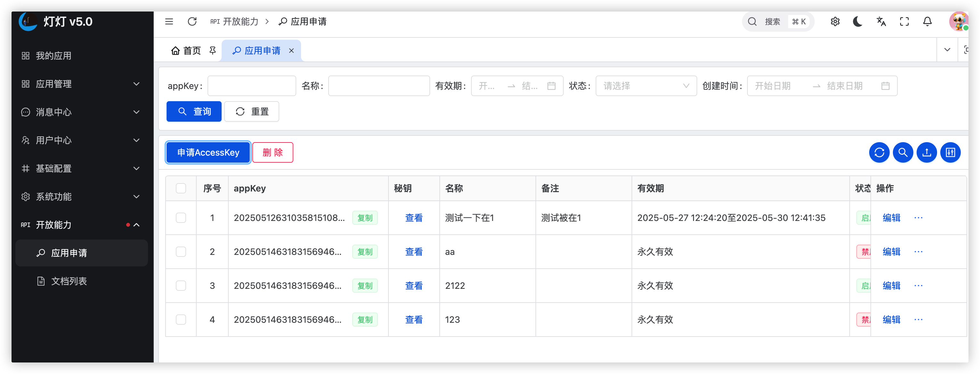The image size is (980, 374).
Task: Open 文档列表 in the sidebar
Action: [69, 281]
